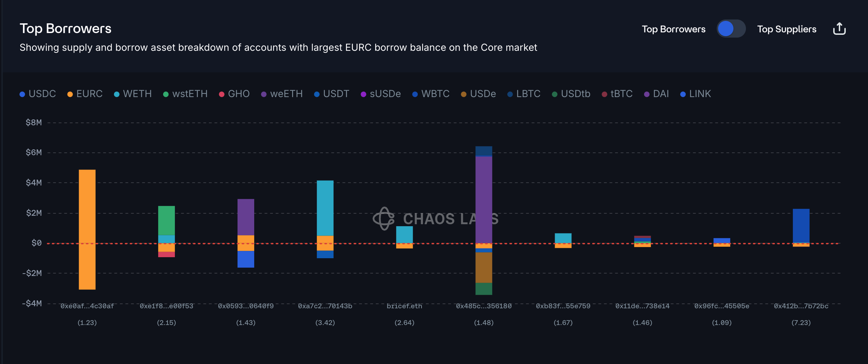Hide the weETH series via legend
The image size is (868, 364).
(282, 94)
